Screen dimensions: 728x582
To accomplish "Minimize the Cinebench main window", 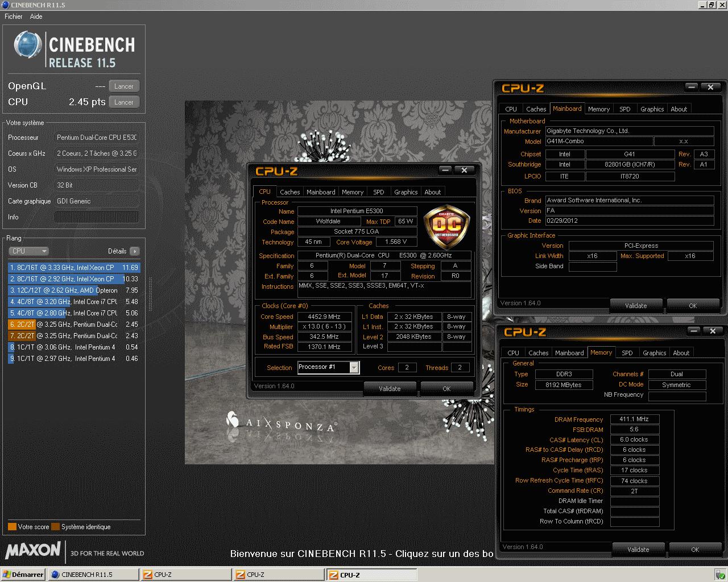I will tap(702, 5).
